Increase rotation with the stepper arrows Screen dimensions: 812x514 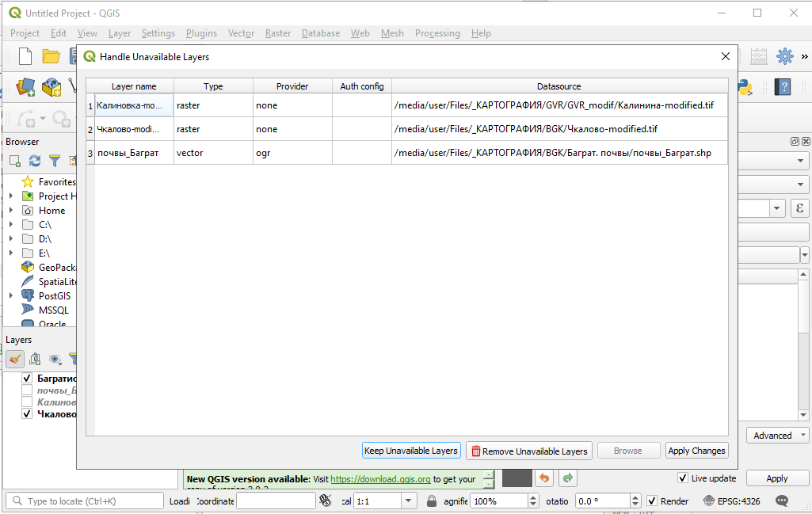(x=634, y=497)
